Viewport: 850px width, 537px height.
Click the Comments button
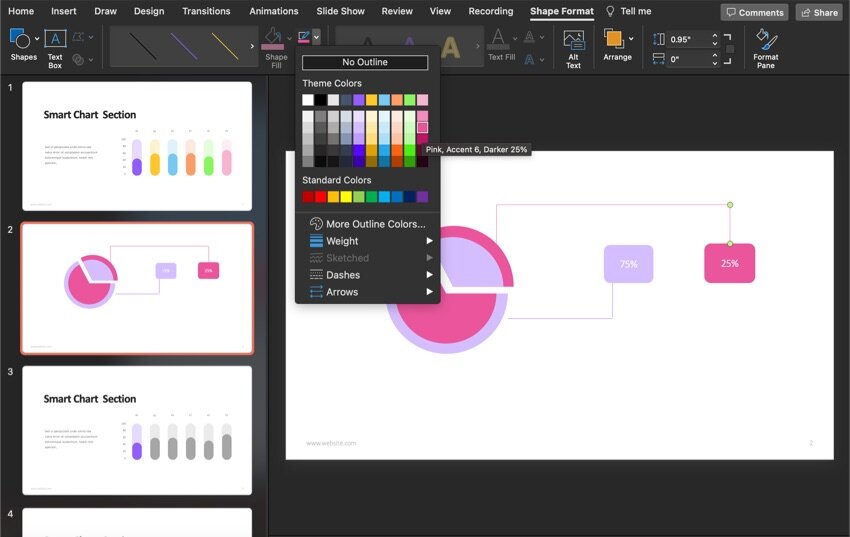754,12
